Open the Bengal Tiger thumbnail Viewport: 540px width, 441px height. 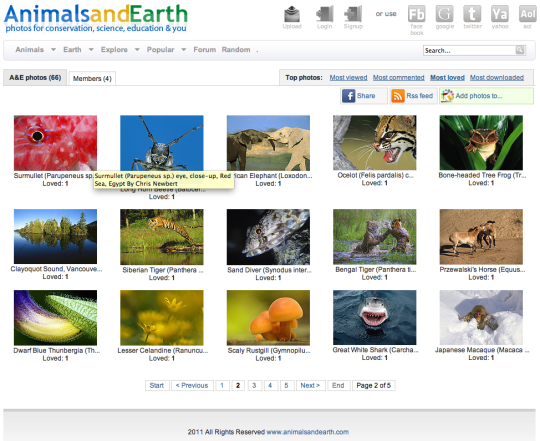click(x=375, y=237)
